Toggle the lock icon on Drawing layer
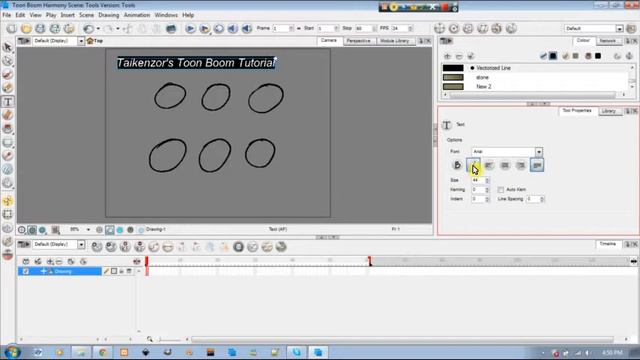Viewport: 640px width, 360px height. (x=121, y=271)
